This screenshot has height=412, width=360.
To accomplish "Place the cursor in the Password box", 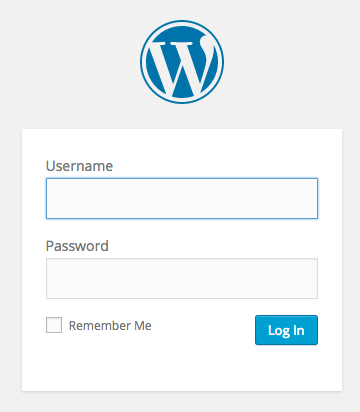I will 182,278.
